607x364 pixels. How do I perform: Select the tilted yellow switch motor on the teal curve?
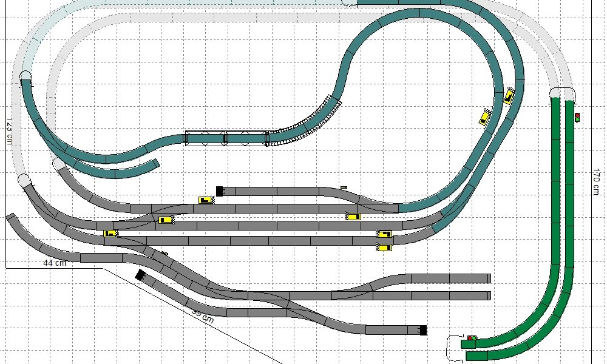pyautogui.click(x=486, y=116)
